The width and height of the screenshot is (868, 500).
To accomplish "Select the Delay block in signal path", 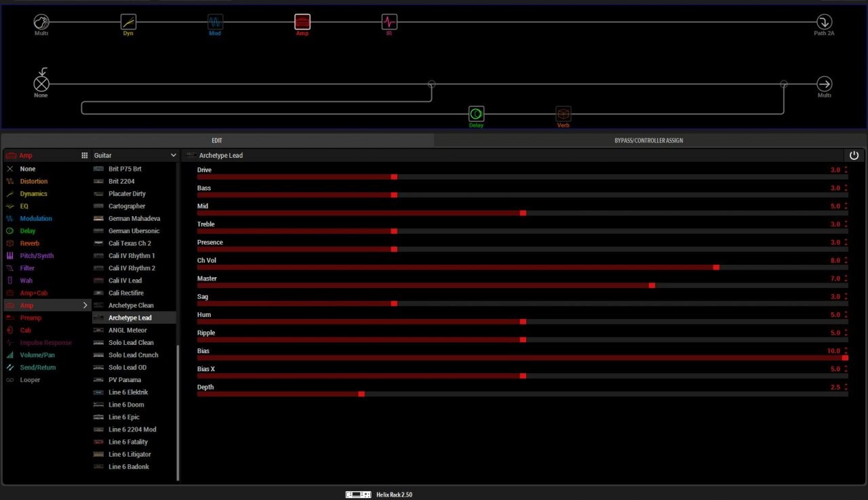I will (x=476, y=114).
